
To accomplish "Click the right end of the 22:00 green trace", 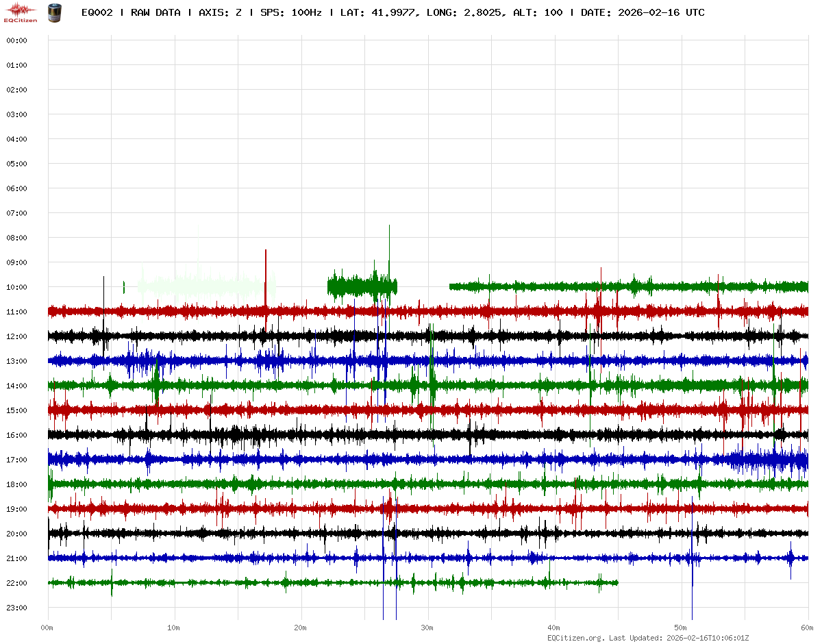I will tap(616, 582).
